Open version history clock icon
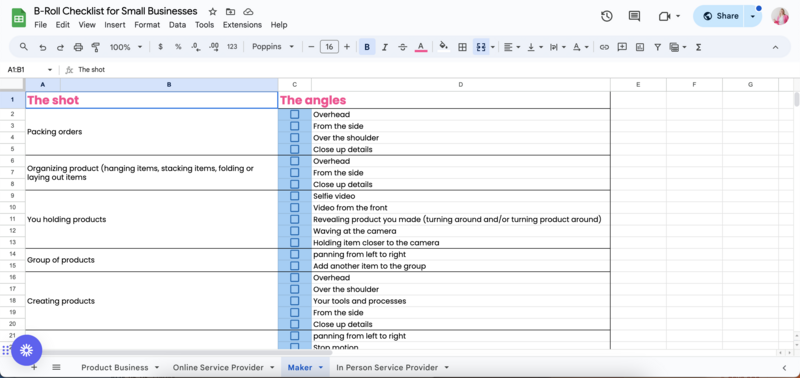Viewport: 800px width, 378px height. (x=606, y=16)
